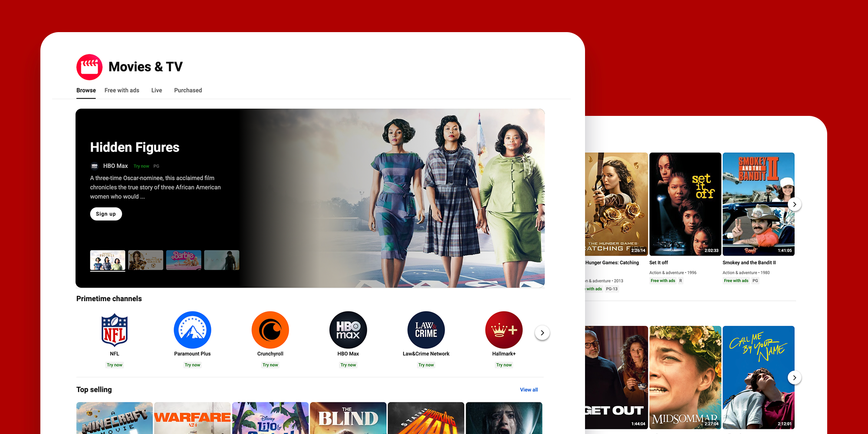Screen dimensions: 868x434
Task: Open the Call Me By Your Name poster
Action: 759,378
